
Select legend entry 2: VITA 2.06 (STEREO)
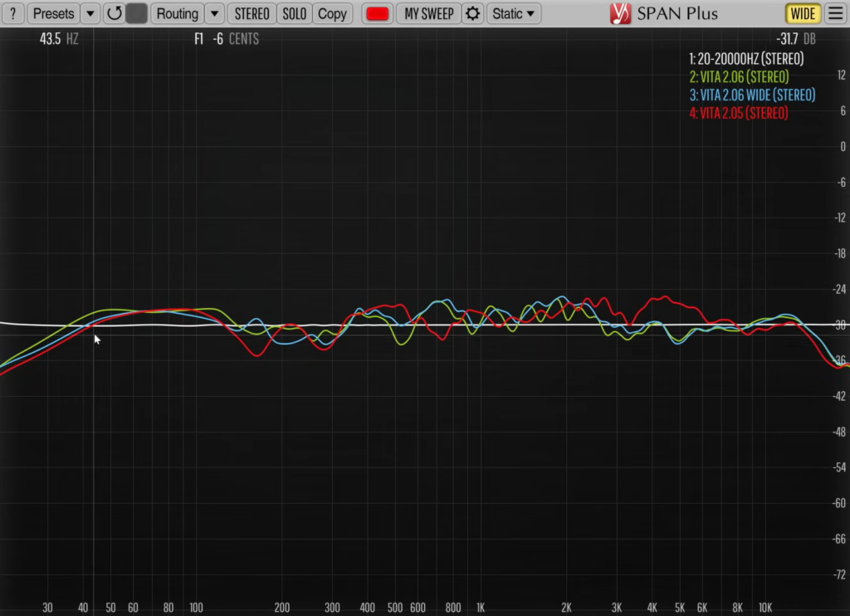pos(739,77)
